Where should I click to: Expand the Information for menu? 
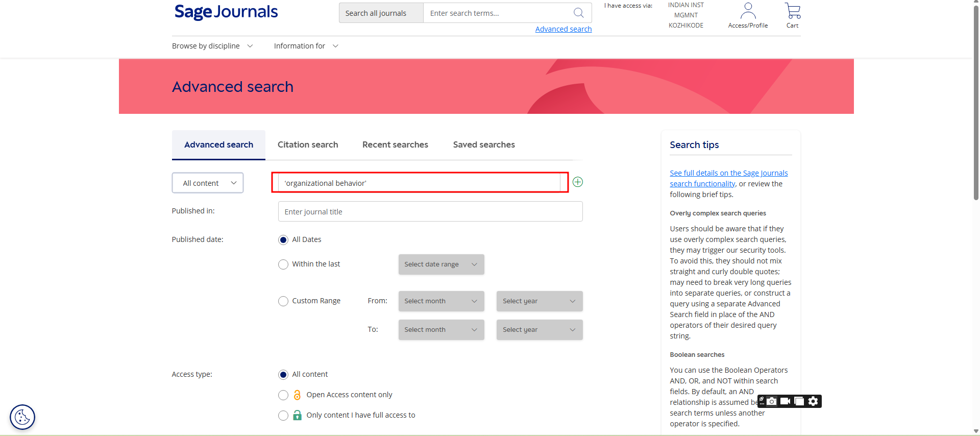306,46
